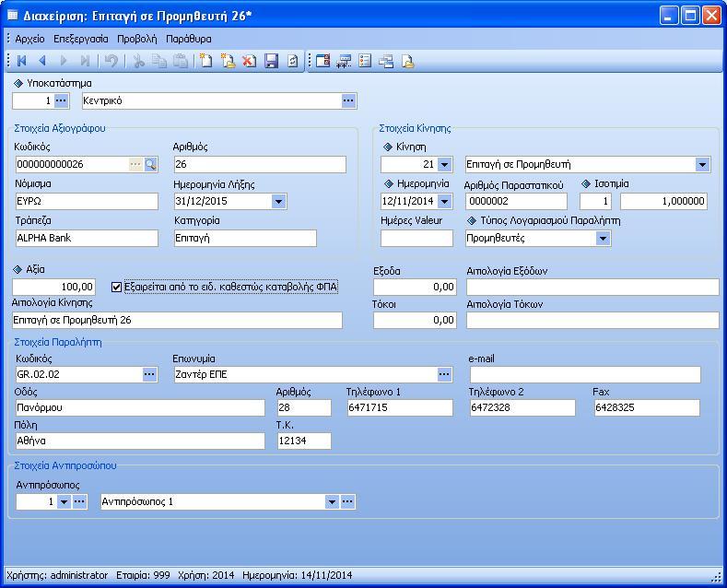
Task: Click the undo arrow icon
Action: [111, 61]
